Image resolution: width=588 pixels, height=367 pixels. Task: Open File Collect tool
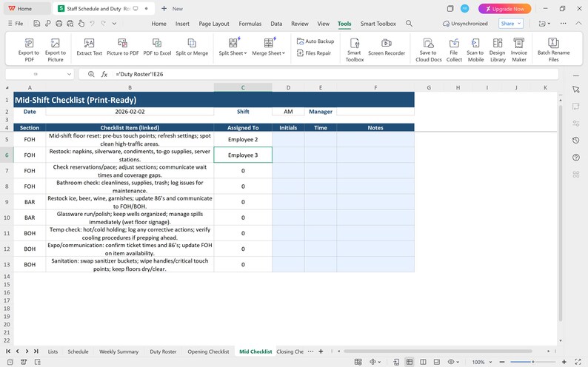(454, 50)
